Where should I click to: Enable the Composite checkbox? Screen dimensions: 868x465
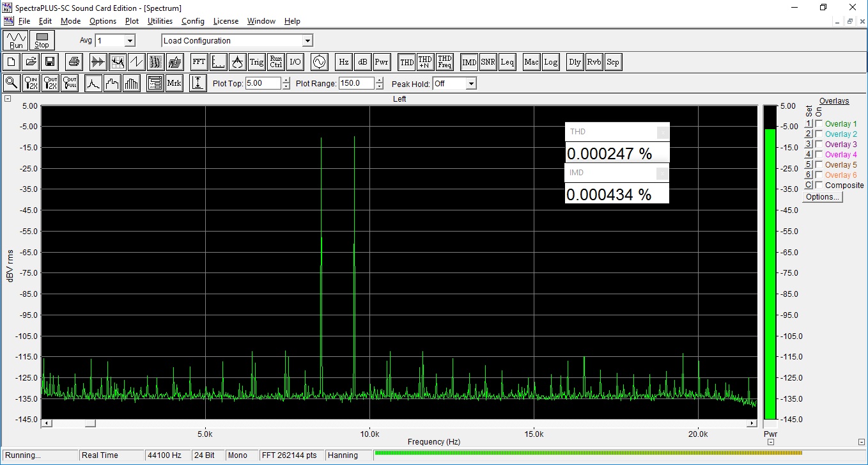[x=819, y=185]
